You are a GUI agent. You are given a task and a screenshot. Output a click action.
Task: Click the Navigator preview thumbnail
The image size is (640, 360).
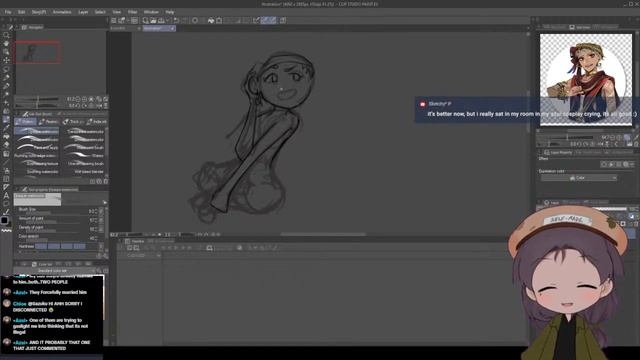[37, 52]
